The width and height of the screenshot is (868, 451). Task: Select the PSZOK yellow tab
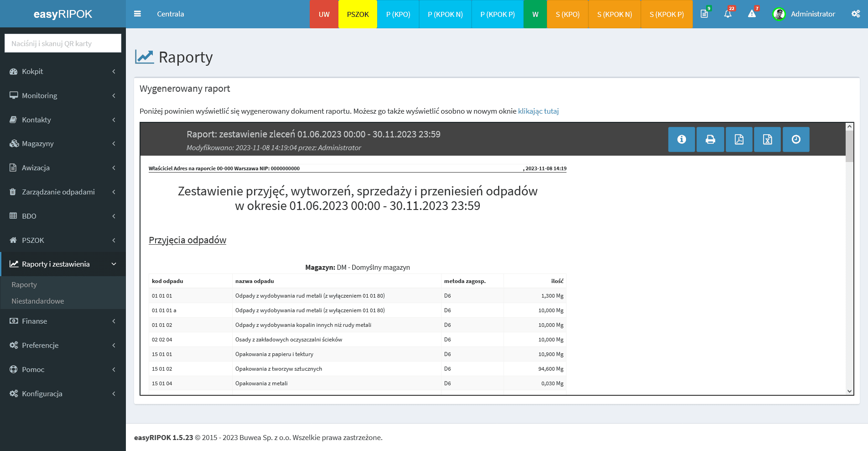click(358, 14)
